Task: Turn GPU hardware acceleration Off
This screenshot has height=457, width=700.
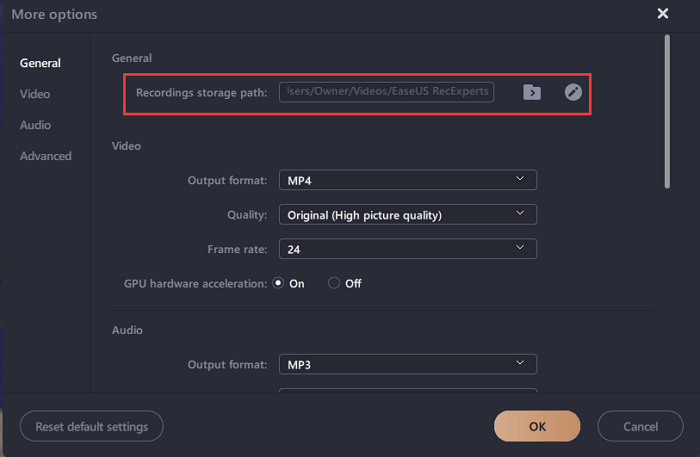Action: [x=334, y=283]
